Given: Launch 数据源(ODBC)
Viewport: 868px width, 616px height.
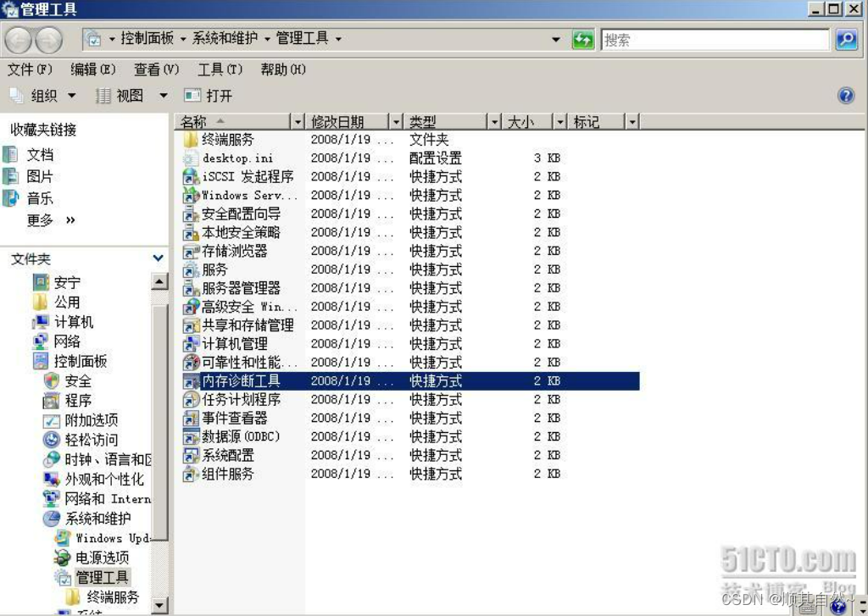Looking at the screenshot, I should point(240,437).
